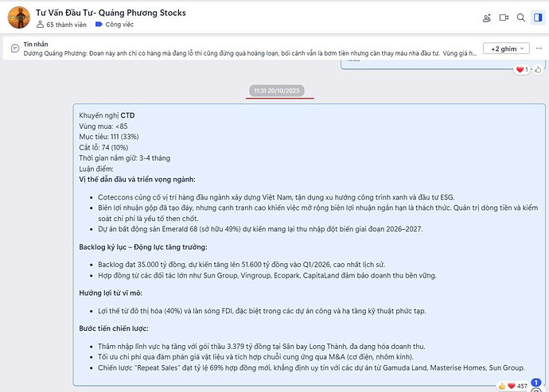Expand the +2 ghim pinned list

(506, 49)
